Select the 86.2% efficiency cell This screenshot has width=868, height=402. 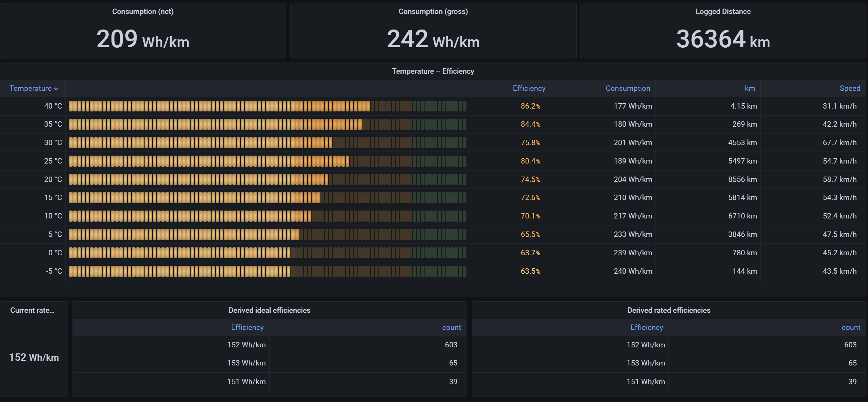point(530,106)
